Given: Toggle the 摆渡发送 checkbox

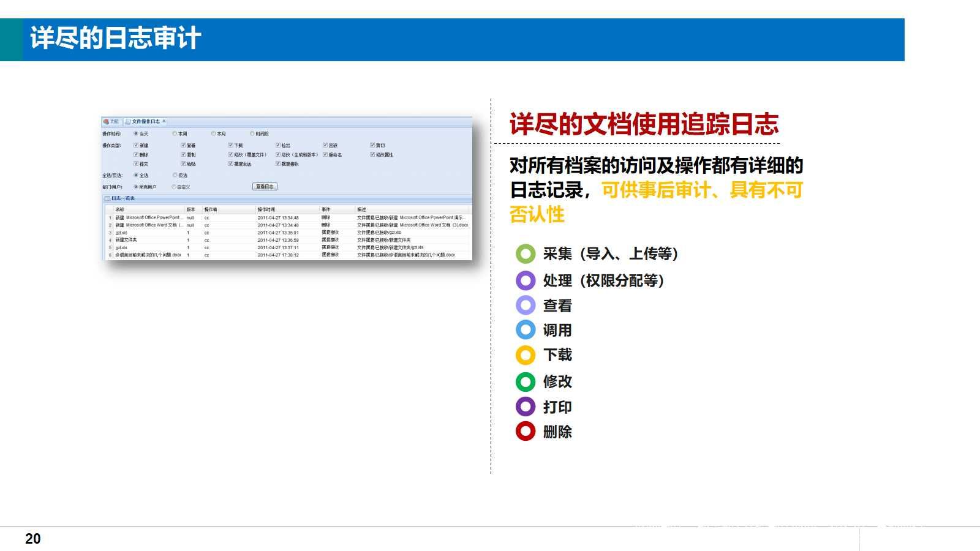Looking at the screenshot, I should coord(230,163).
